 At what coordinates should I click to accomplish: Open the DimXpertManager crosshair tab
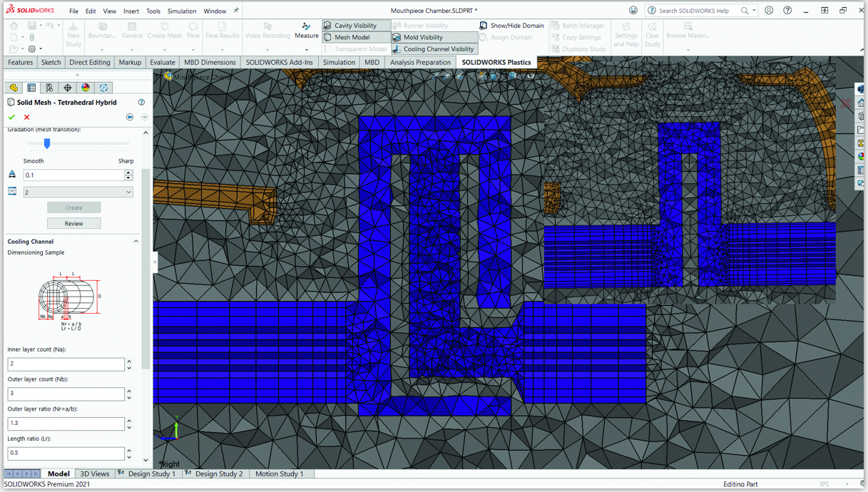click(x=68, y=88)
